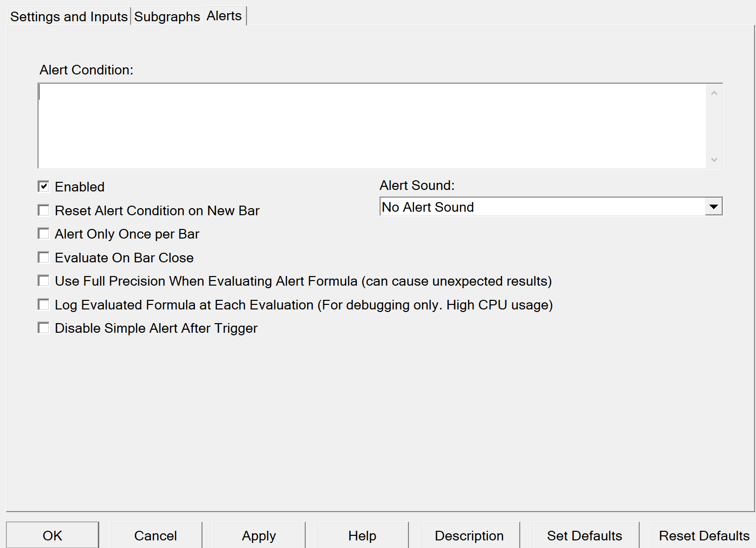Open the Subgraphs tab

167,17
